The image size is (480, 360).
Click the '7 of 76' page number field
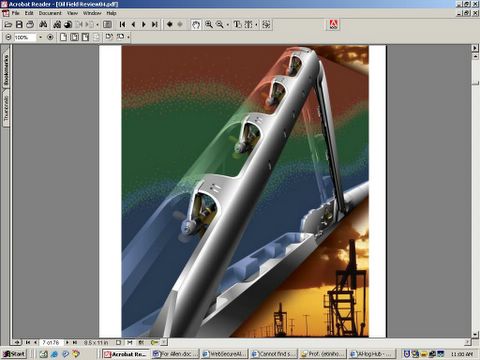pos(51,342)
